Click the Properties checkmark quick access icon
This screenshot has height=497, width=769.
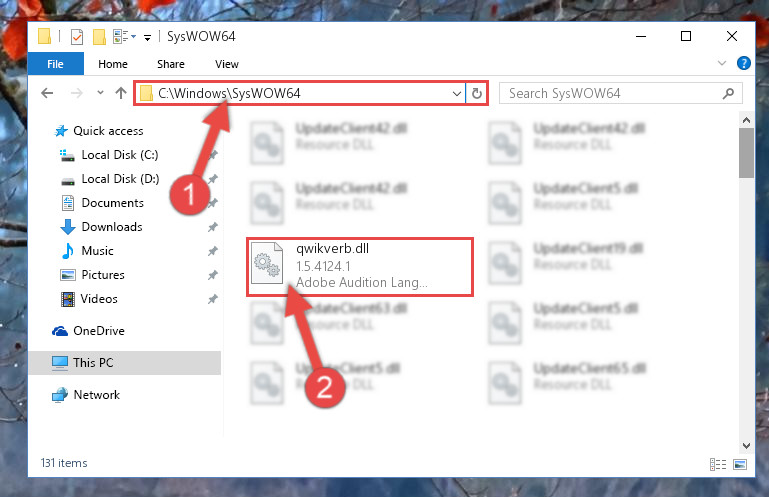click(77, 37)
